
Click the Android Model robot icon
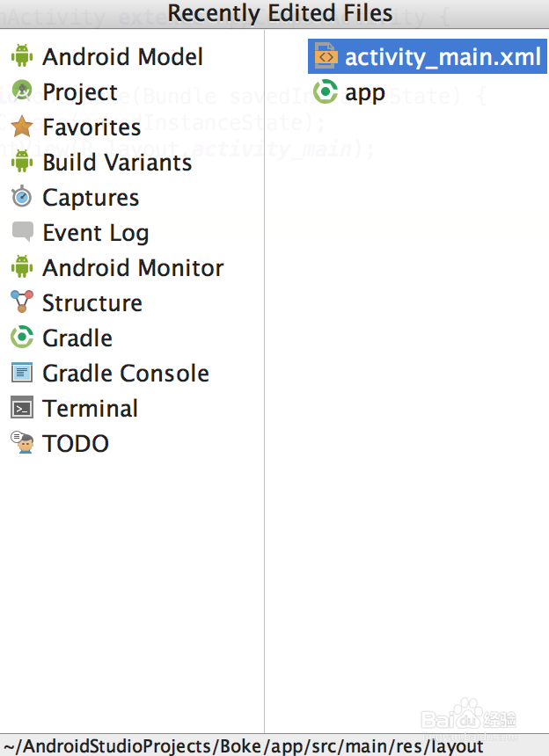(22, 57)
